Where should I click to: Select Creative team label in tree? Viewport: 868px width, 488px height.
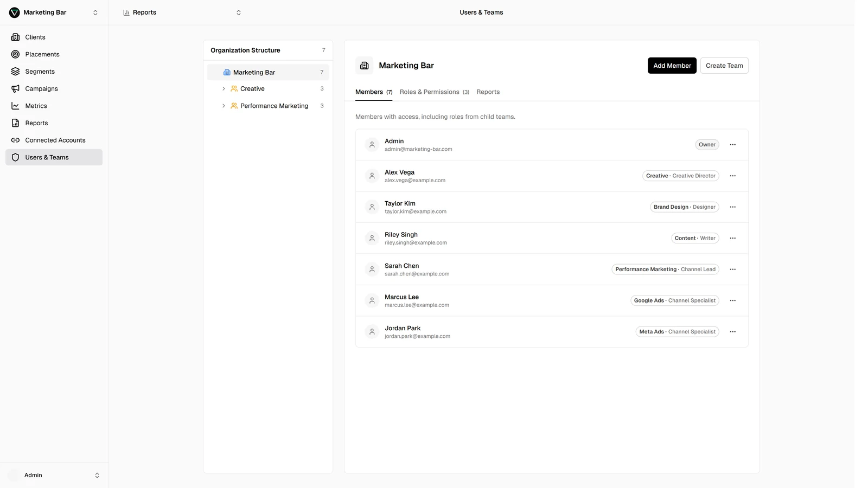point(252,89)
